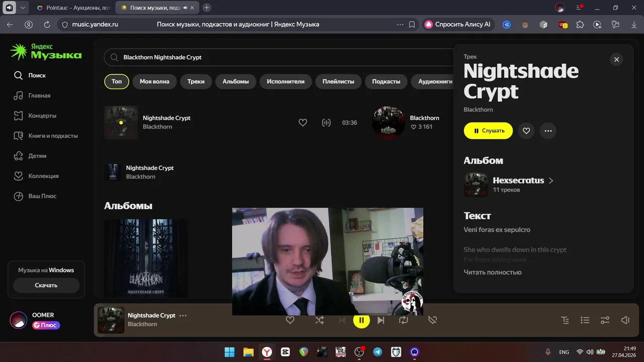This screenshot has width=644, height=362.
Task: Show lyrics from the player bar icon
Action: [x=565, y=320]
